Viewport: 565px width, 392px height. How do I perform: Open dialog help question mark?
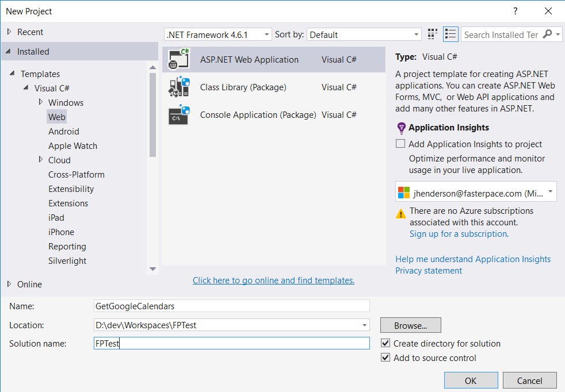[516, 11]
